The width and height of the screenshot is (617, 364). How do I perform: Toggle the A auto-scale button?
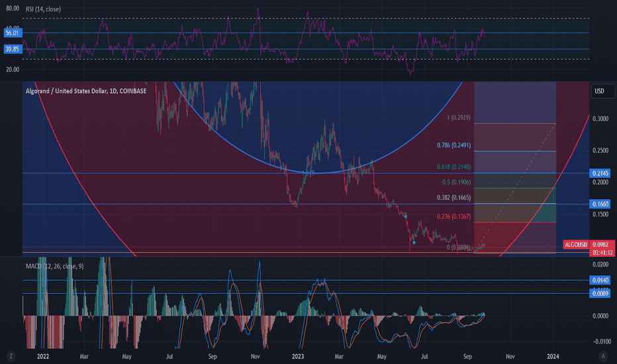coord(602,356)
